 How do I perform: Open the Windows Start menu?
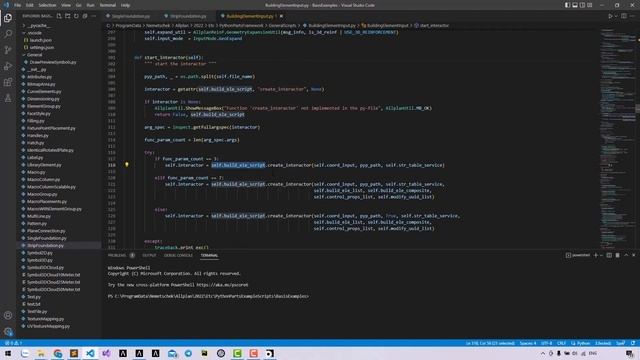click(x=8, y=353)
